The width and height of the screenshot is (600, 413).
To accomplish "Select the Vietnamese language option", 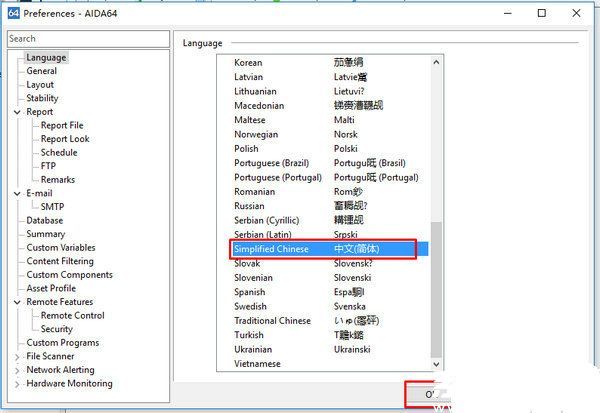I will coord(258,364).
